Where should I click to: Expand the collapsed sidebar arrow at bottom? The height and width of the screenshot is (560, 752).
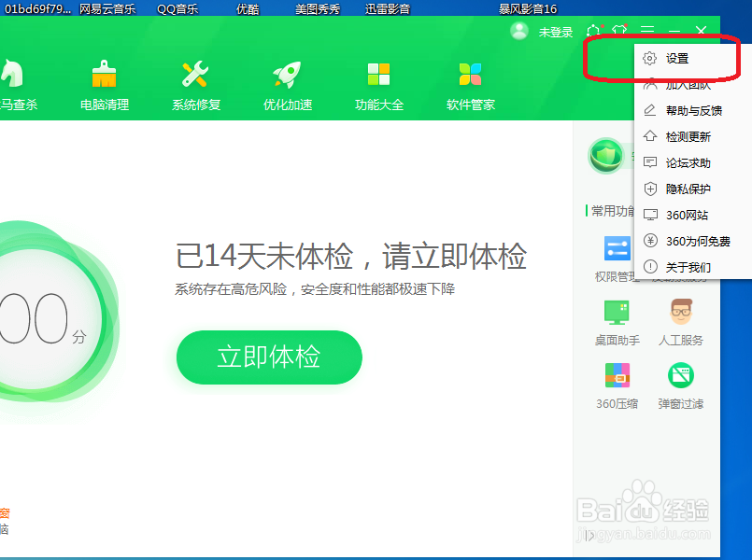(x=589, y=536)
